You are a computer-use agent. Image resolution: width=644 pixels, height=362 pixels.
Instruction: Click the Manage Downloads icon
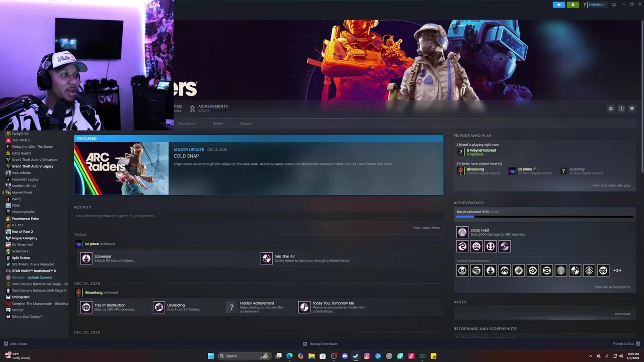305,344
